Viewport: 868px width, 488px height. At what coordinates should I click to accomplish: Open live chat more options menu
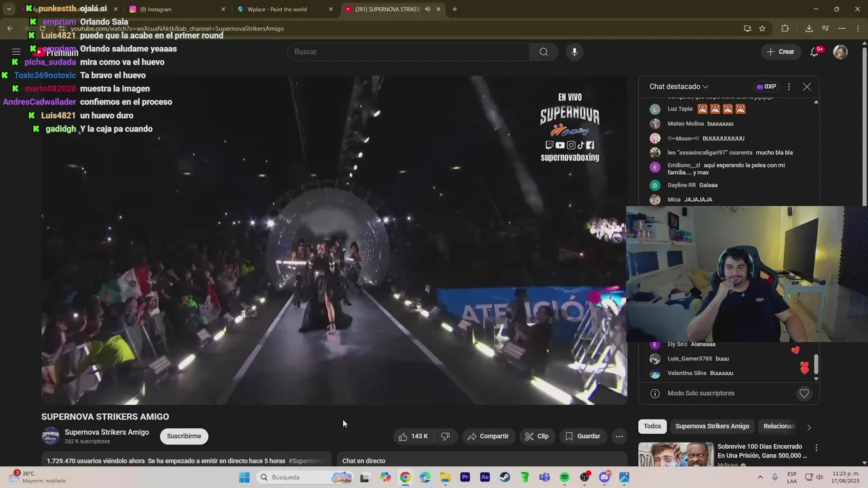[789, 87]
